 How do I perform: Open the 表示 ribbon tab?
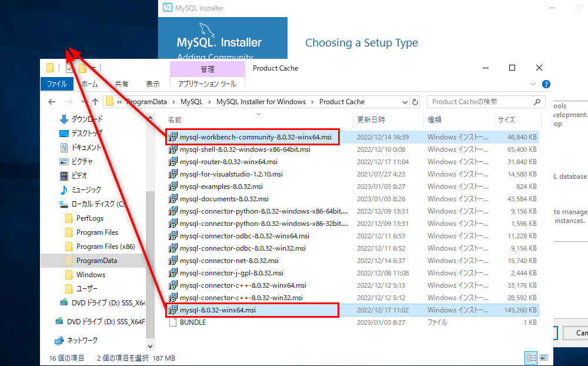(x=153, y=84)
